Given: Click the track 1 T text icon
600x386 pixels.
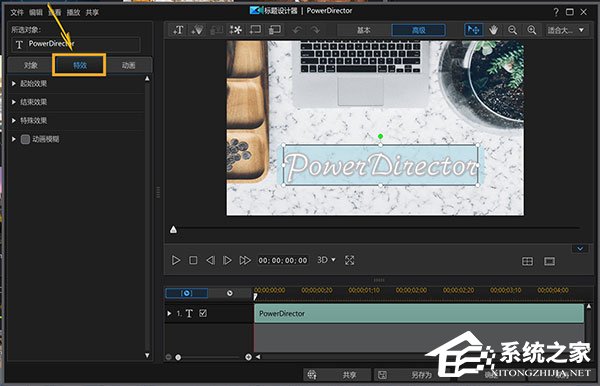Looking at the screenshot, I should point(189,313).
